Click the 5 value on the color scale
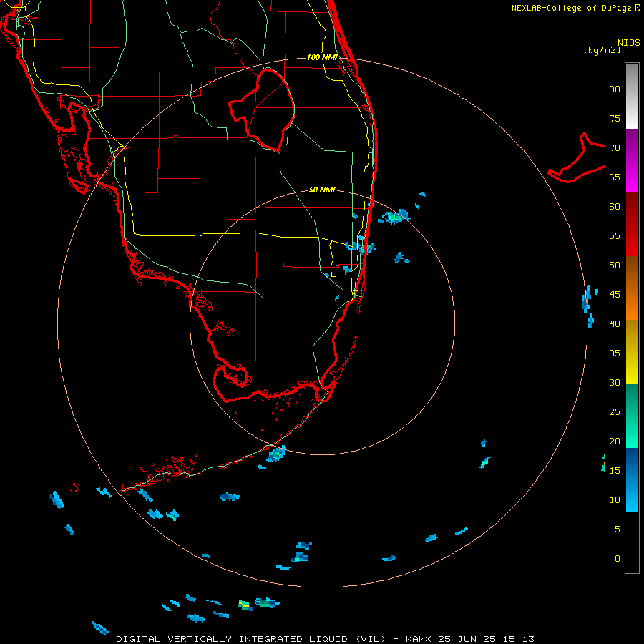 pyautogui.click(x=618, y=530)
